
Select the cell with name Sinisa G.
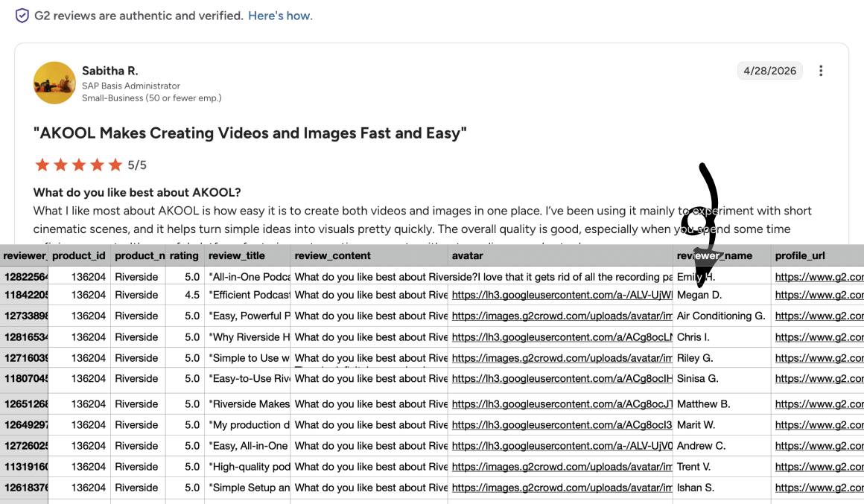click(x=722, y=380)
